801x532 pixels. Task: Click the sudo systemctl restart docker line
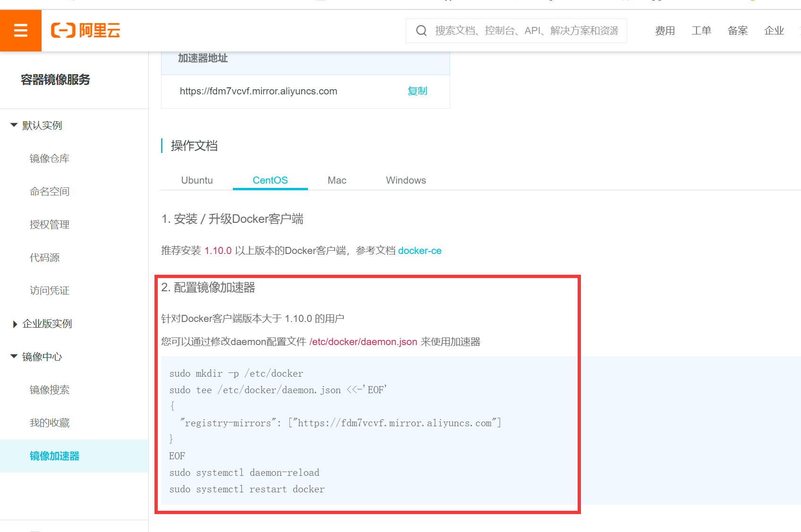247,489
